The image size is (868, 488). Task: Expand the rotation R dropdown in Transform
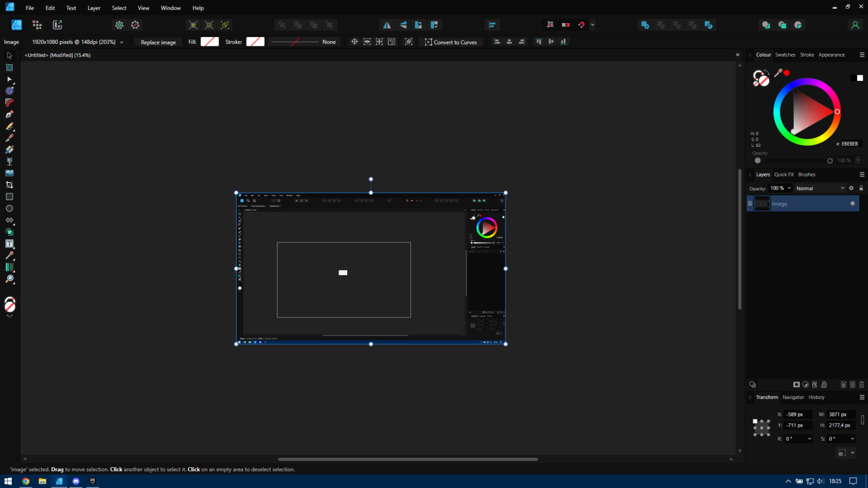pos(809,439)
